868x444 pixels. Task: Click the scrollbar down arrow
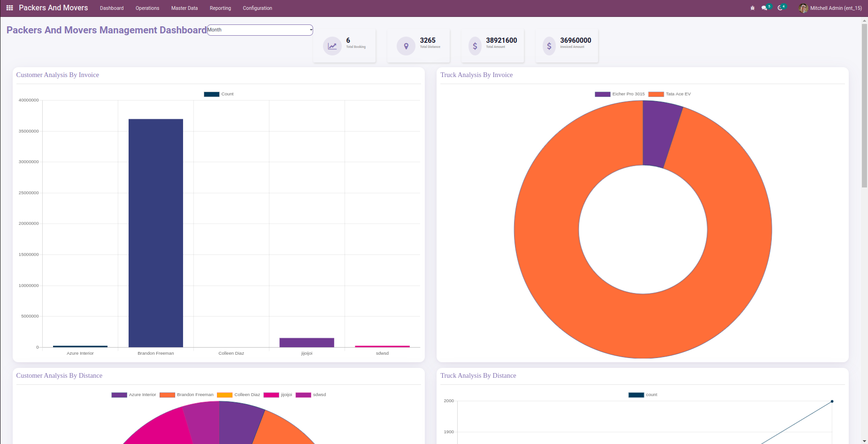pos(864,441)
